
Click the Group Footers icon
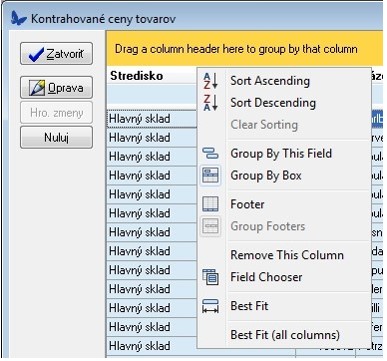pos(210,226)
